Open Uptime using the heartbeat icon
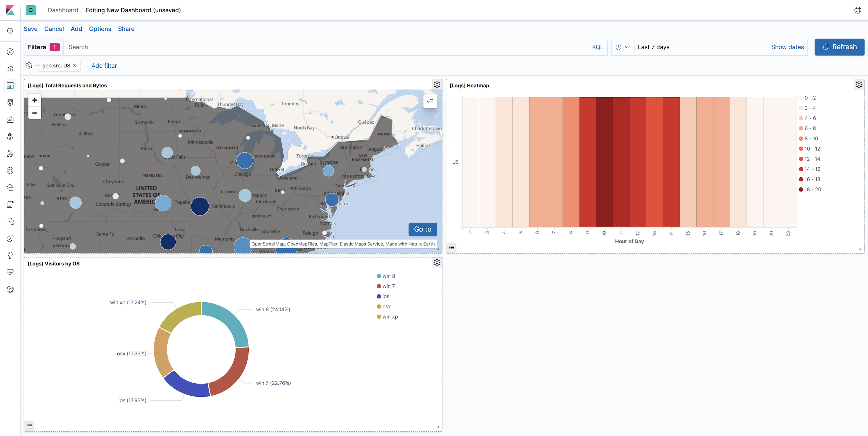Image resolution: width=868 pixels, height=436 pixels. click(x=10, y=272)
